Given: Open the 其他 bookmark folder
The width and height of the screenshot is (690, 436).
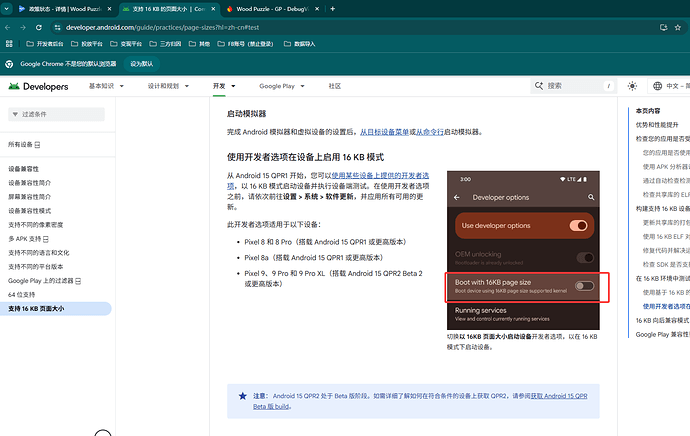Looking at the screenshot, I should tap(199, 44).
